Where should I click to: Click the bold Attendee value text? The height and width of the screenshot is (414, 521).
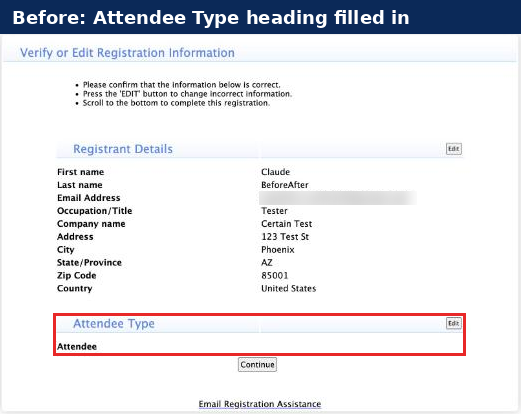click(77, 347)
